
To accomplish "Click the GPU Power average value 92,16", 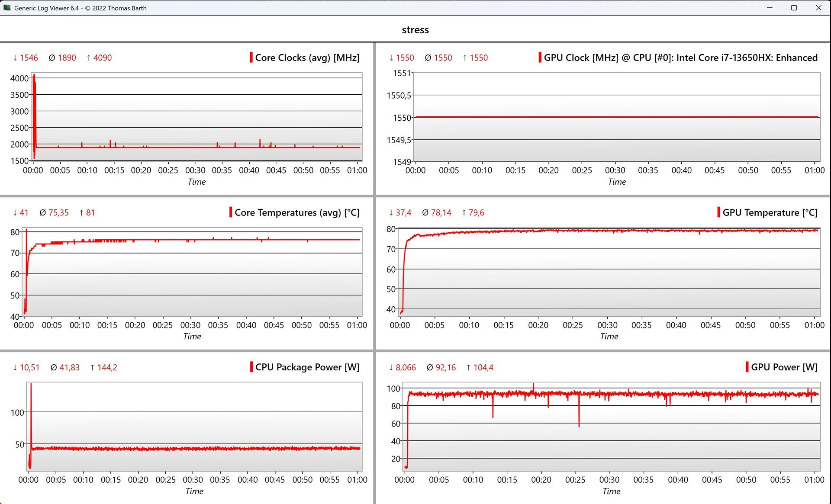I will [x=445, y=367].
